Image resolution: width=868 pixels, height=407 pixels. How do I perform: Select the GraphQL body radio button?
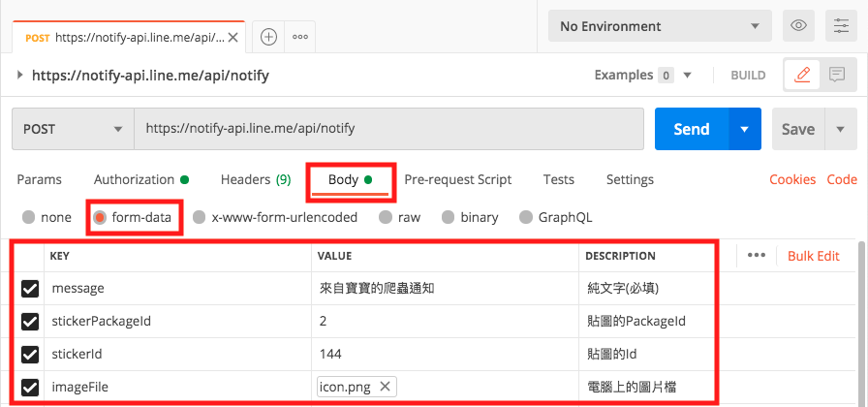pos(526,218)
